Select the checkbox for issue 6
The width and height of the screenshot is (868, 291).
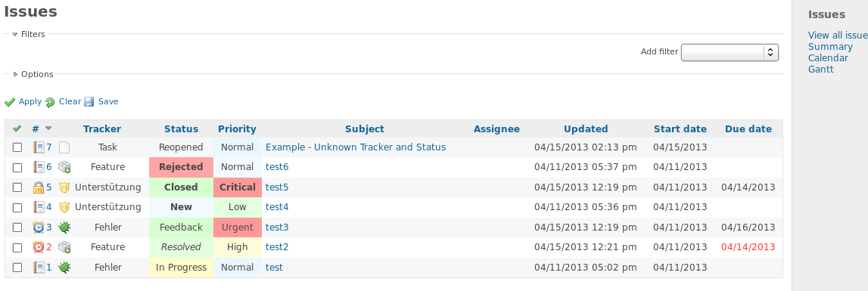pyautogui.click(x=17, y=168)
